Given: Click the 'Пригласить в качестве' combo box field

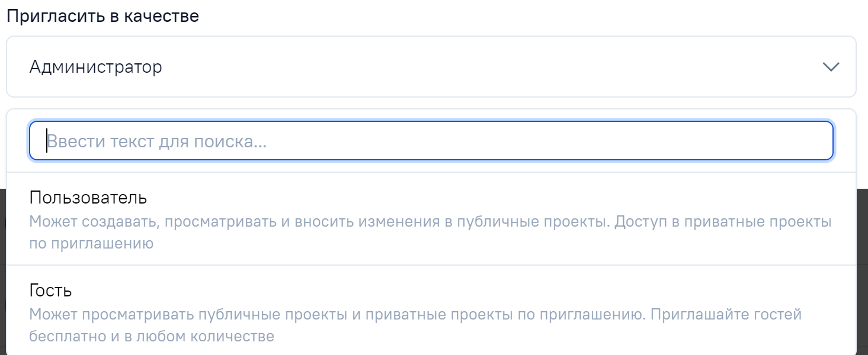Looking at the screenshot, I should pos(431,67).
